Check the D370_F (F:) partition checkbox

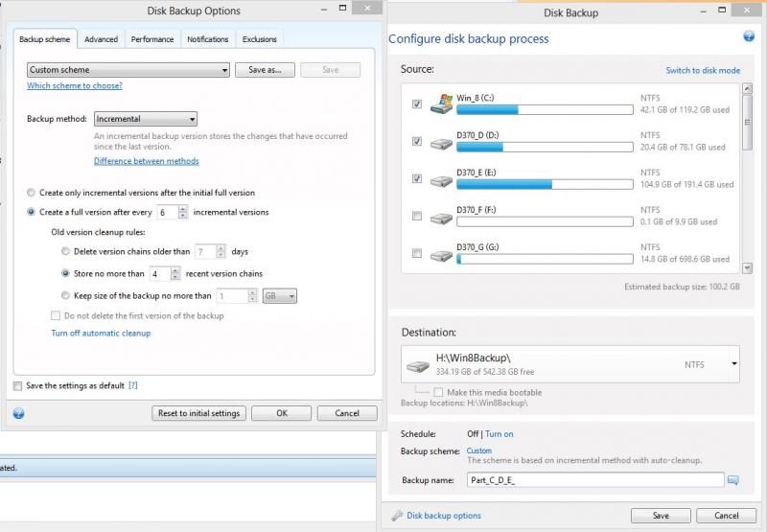click(416, 216)
